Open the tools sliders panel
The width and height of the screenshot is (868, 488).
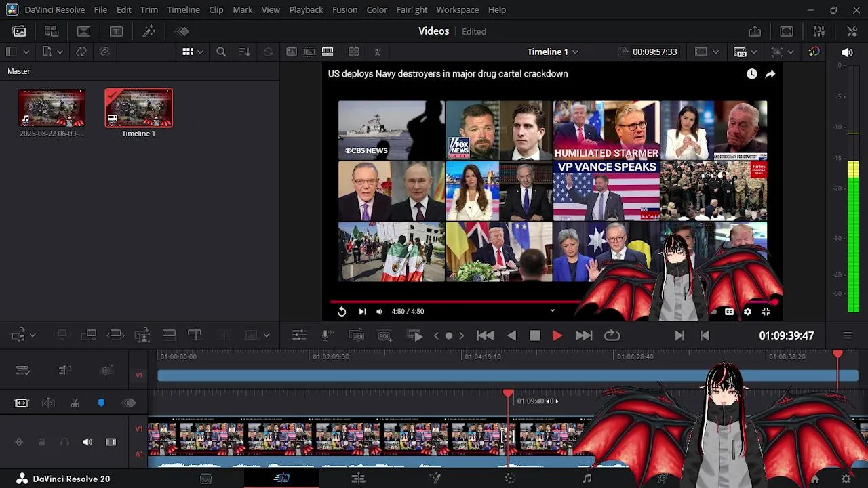[x=299, y=335]
